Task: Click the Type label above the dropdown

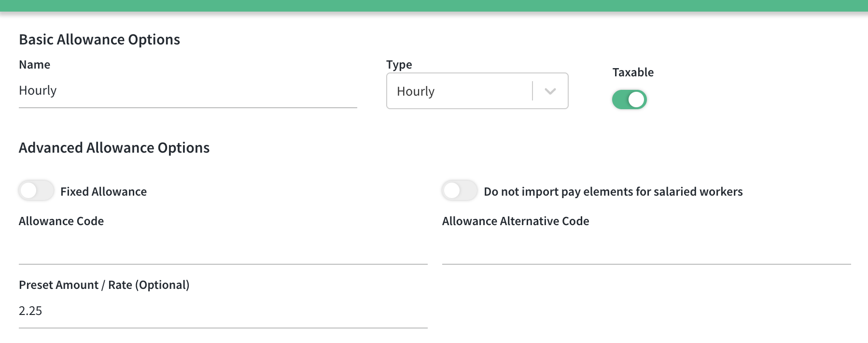Action: click(399, 65)
